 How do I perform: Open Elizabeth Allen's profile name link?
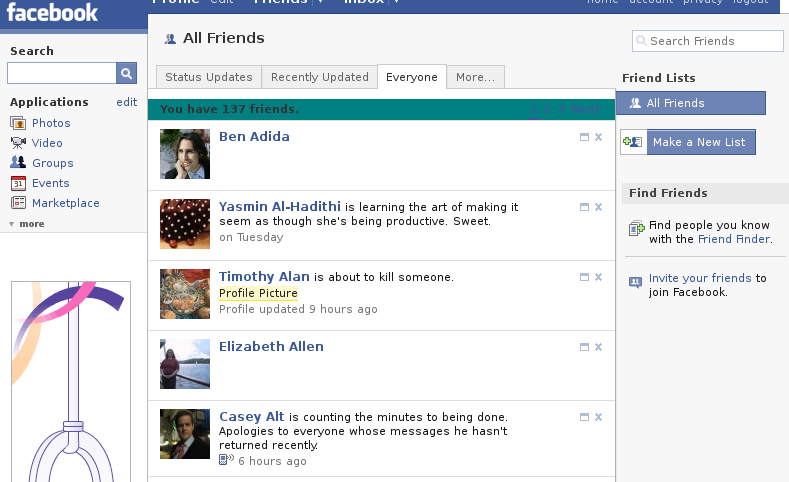(x=271, y=346)
